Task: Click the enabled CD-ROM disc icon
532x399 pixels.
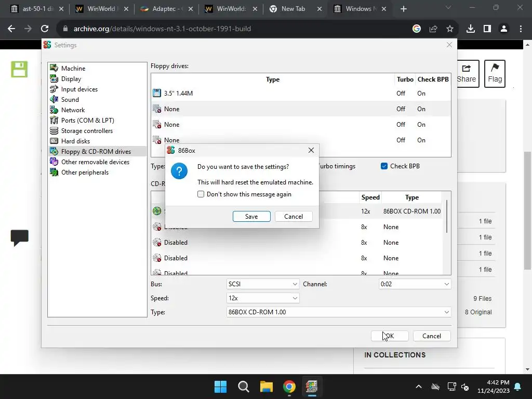Action: click(157, 211)
